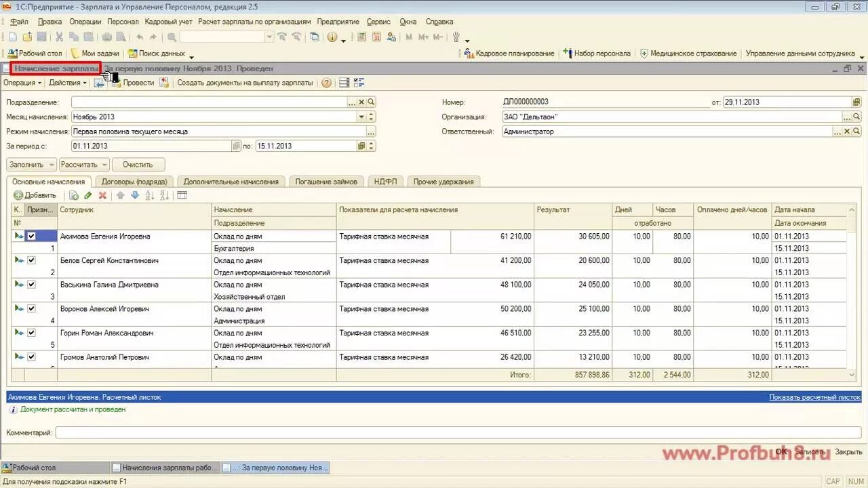Open the Кадровый учет menu
Screen dimensions: 868x488
point(169,22)
